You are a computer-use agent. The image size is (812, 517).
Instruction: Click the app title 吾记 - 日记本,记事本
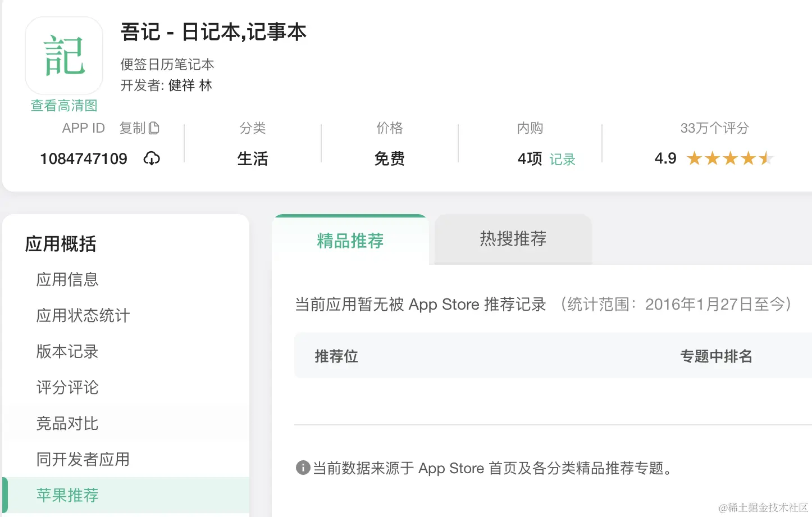213,32
